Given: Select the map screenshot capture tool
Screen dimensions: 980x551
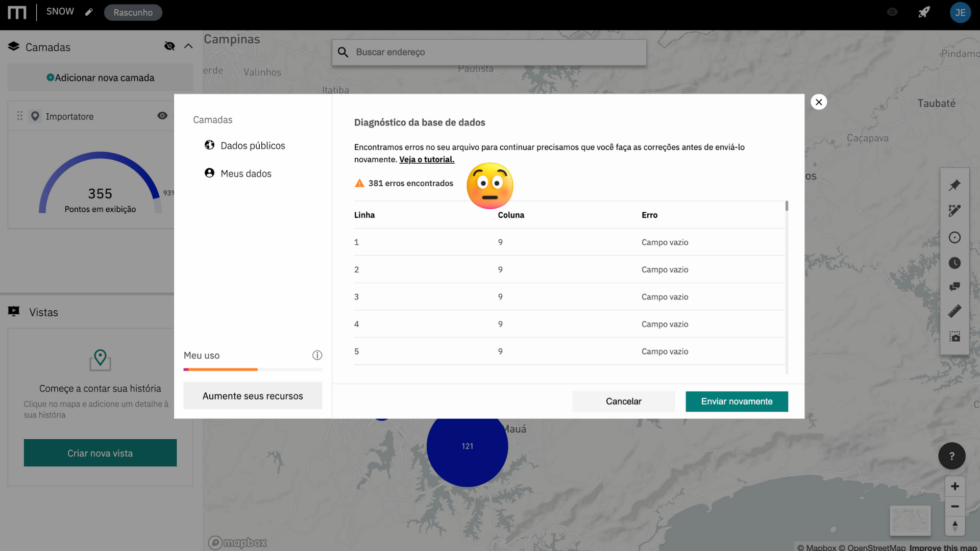Looking at the screenshot, I should 954,336.
